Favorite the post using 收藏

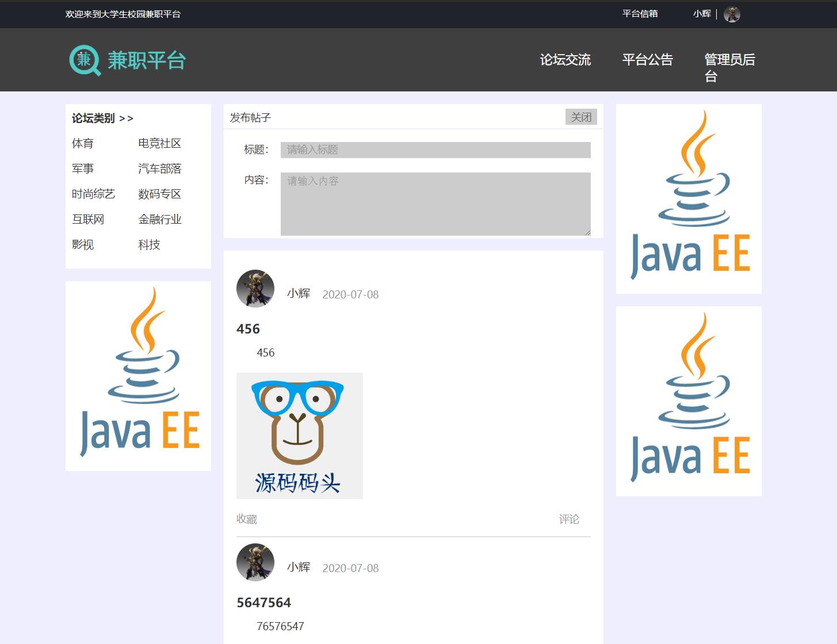(246, 519)
